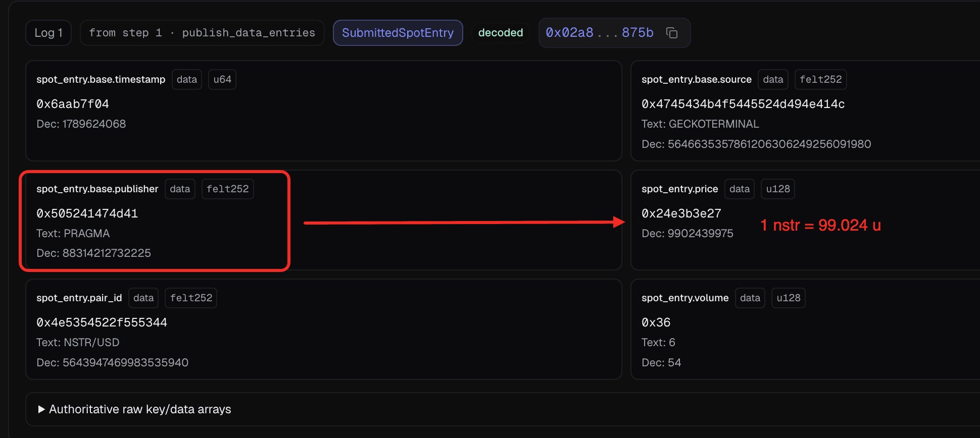Click the timestamp hex value 0x6aab7f04

pyautogui.click(x=73, y=104)
